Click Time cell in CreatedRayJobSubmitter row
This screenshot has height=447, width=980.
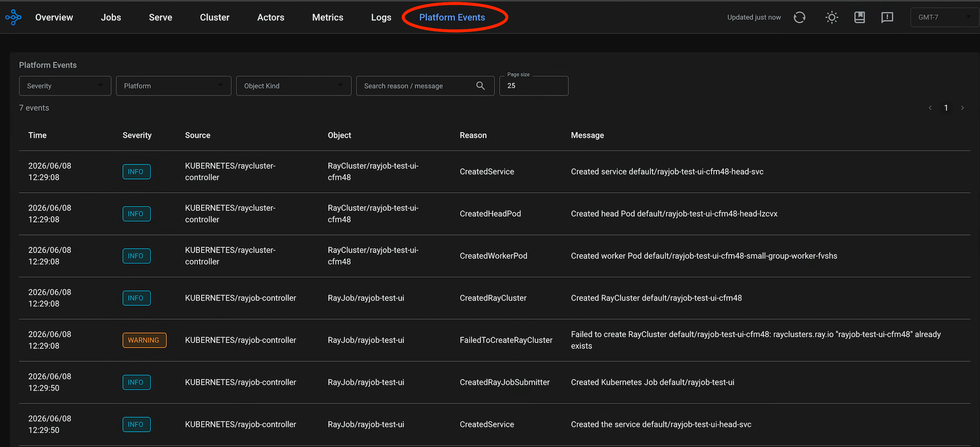pos(50,382)
